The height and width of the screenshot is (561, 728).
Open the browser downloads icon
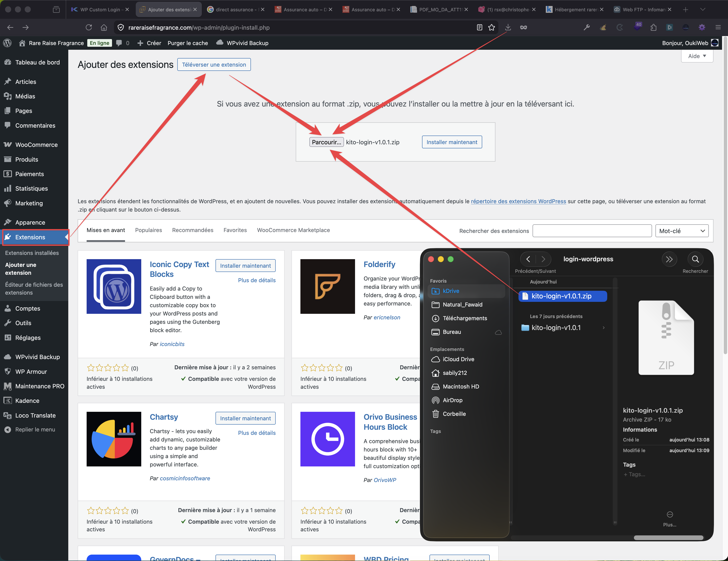click(x=508, y=27)
